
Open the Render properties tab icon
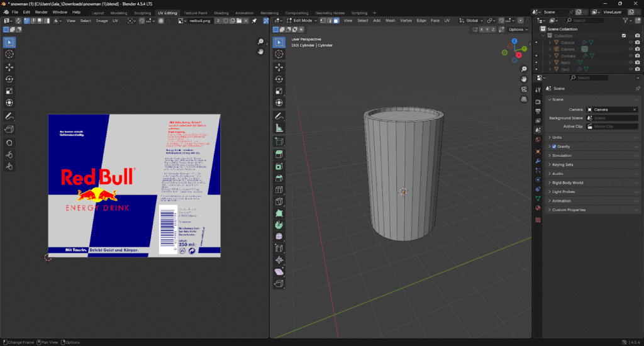click(538, 101)
